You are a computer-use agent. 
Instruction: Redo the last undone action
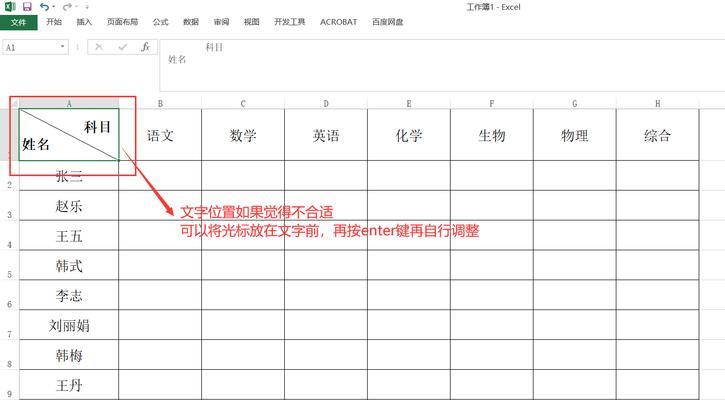click(x=67, y=6)
